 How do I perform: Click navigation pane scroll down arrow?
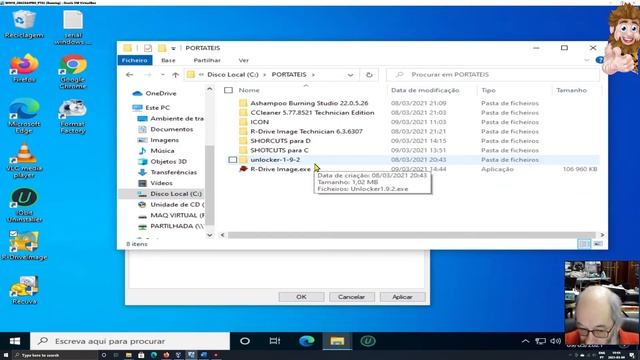coord(209,235)
